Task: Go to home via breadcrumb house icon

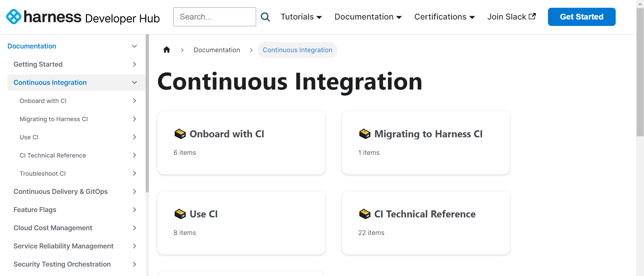Action: pos(166,50)
